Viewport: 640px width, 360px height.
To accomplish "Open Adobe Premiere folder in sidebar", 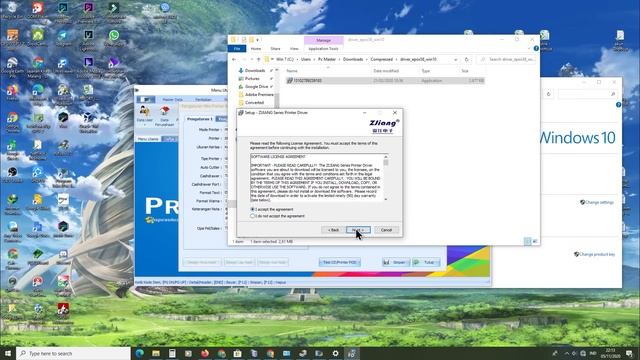I will 259,95.
